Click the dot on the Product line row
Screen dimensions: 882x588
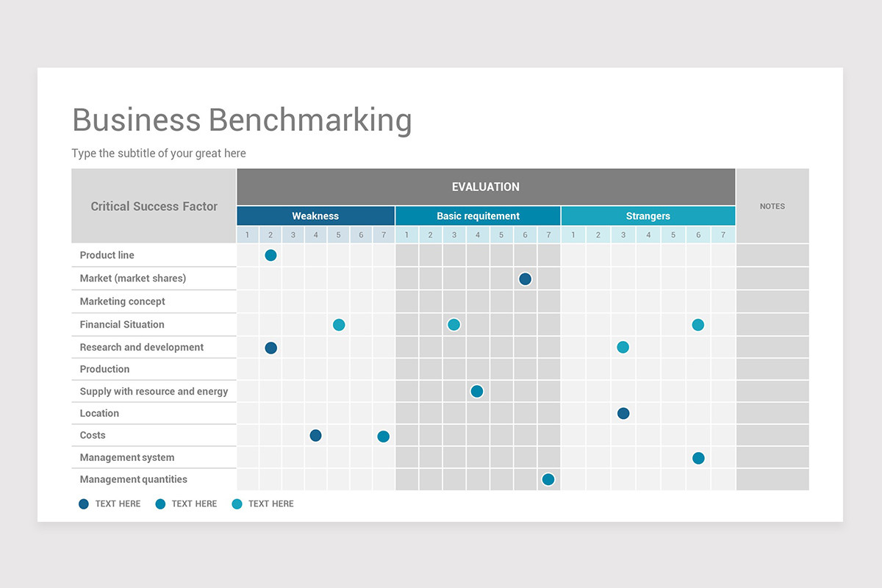pos(270,255)
